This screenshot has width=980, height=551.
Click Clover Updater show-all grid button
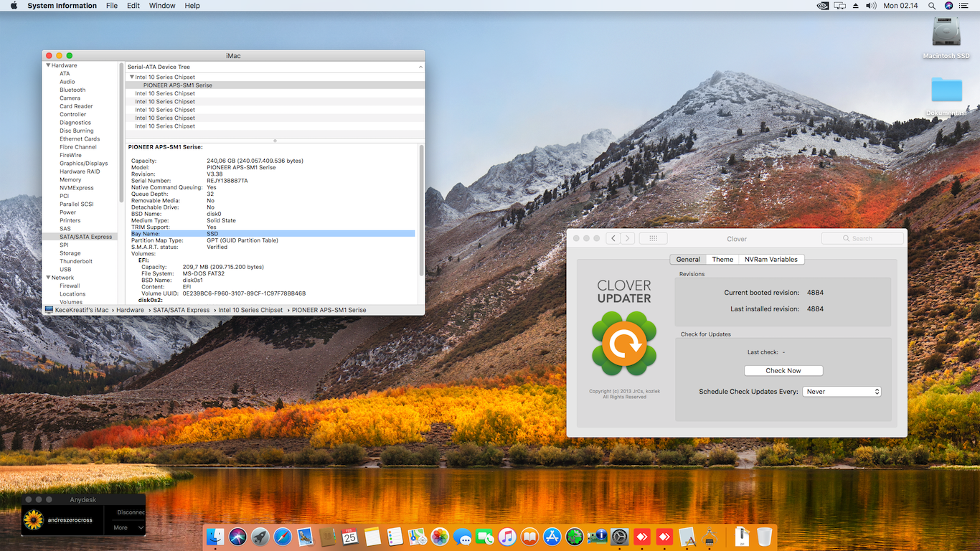654,238
